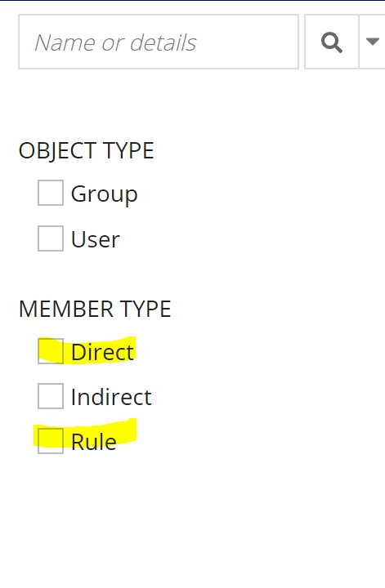Image resolution: width=385 pixels, height=588 pixels.
Task: Expand advanced search via the caret button
Action: (372, 42)
